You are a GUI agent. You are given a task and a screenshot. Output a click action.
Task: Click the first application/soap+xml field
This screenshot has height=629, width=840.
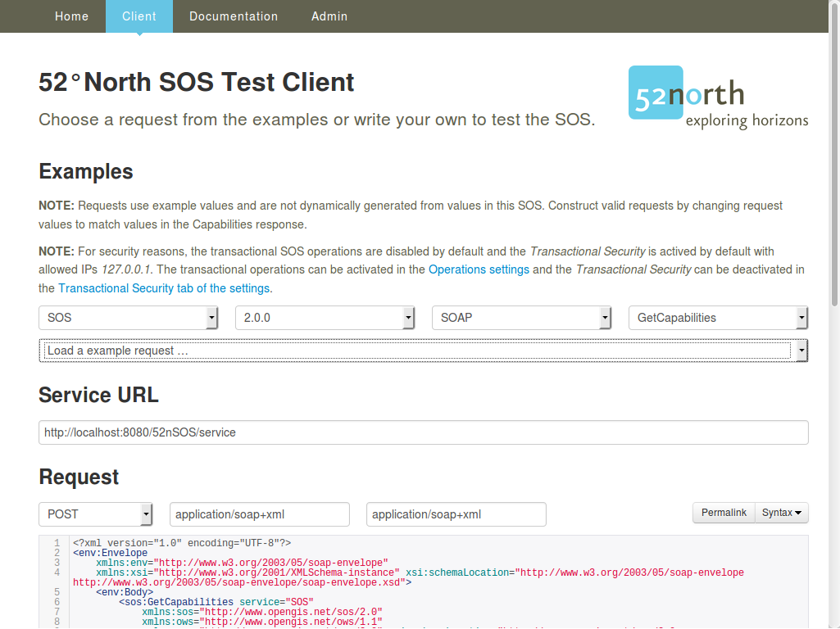pyautogui.click(x=260, y=514)
